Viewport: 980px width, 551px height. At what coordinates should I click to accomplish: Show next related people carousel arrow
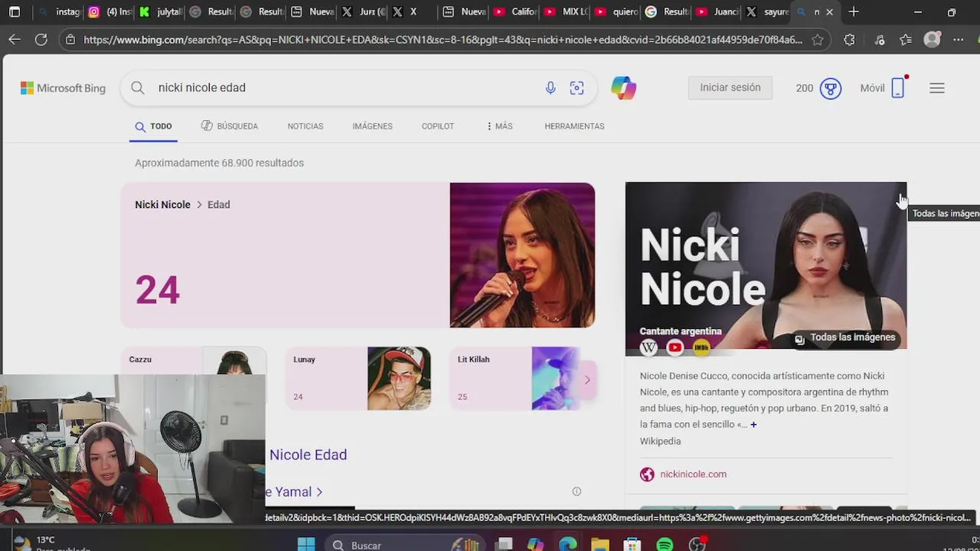[x=587, y=380]
